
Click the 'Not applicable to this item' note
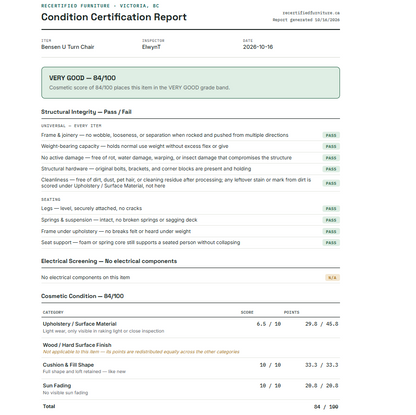coord(141,352)
